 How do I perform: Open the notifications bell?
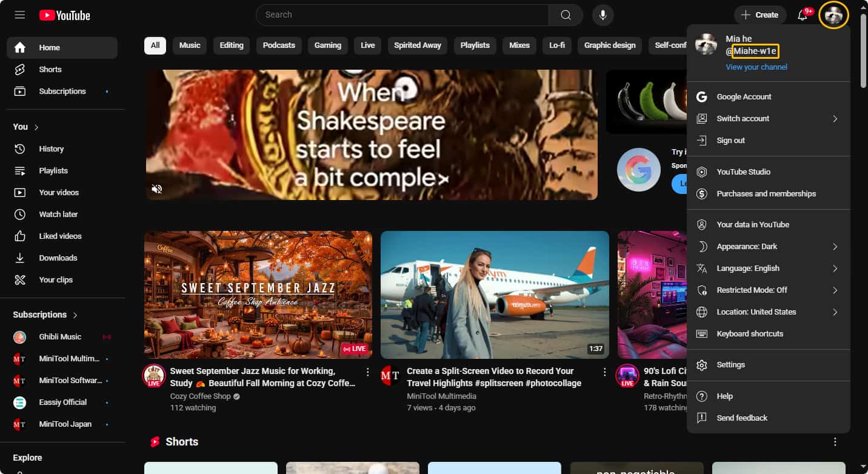tap(803, 15)
